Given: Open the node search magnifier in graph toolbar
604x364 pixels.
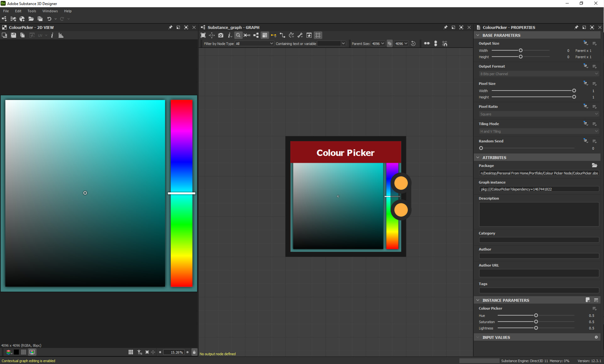Looking at the screenshot, I should tap(238, 35).
